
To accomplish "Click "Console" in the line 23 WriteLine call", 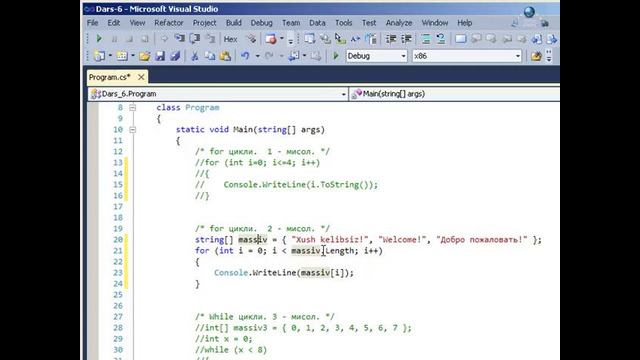I will click(x=231, y=273).
